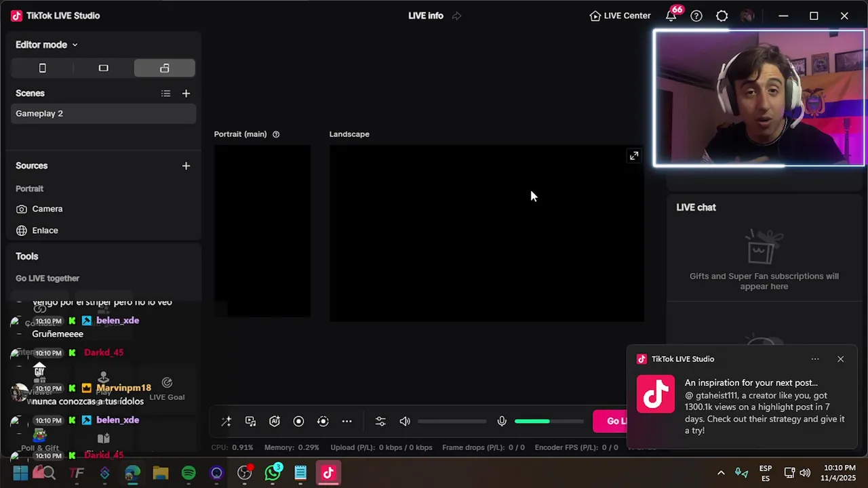Open OBS Studio from the taskbar

click(245, 472)
